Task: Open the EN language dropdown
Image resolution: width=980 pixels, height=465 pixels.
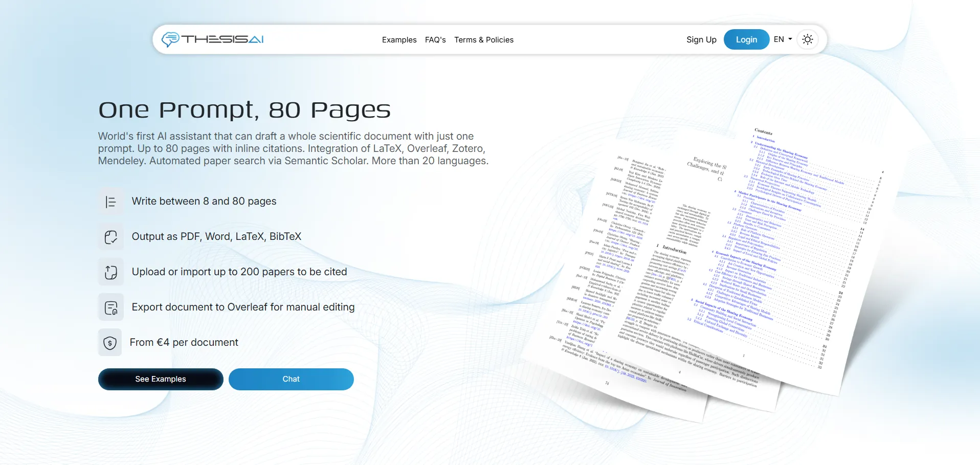Action: 783,39
